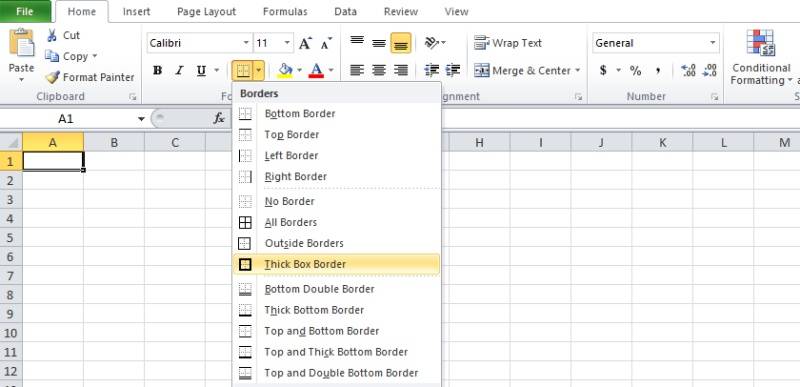Open Conditional Formatting
Screen dimensions: 800x387
point(761,58)
